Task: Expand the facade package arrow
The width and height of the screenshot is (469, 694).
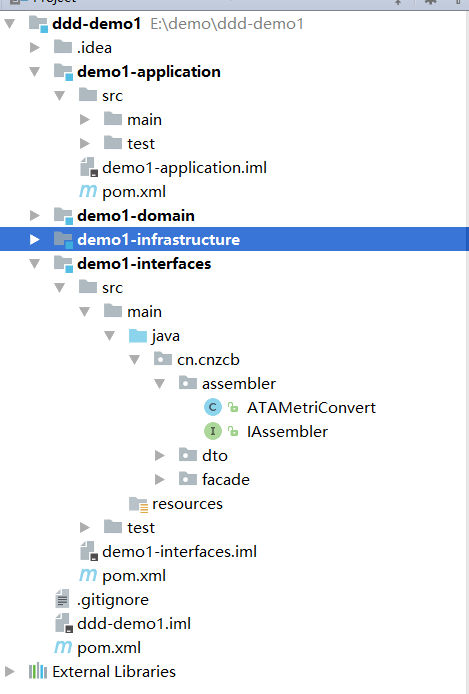Action: 160,479
